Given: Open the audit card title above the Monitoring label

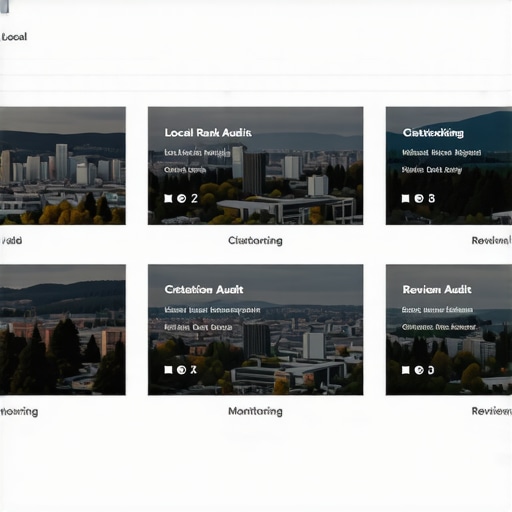Looking at the screenshot, I should click(204, 289).
